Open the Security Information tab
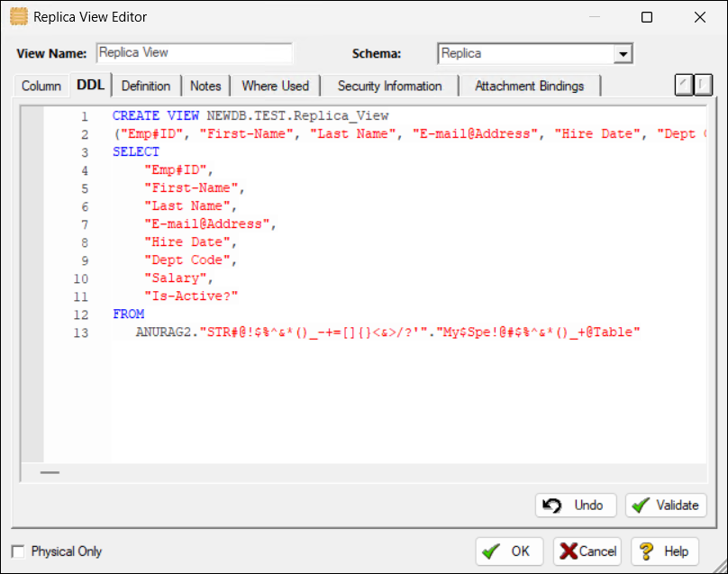 [x=390, y=86]
